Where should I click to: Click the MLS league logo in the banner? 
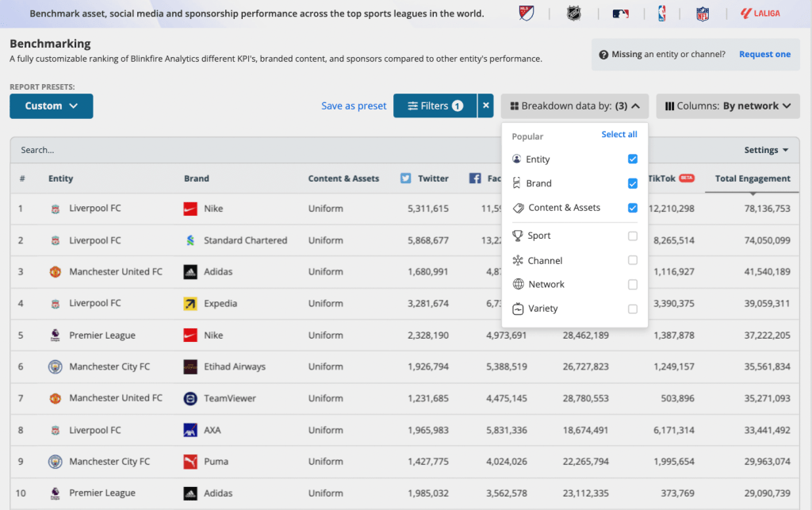coord(526,13)
